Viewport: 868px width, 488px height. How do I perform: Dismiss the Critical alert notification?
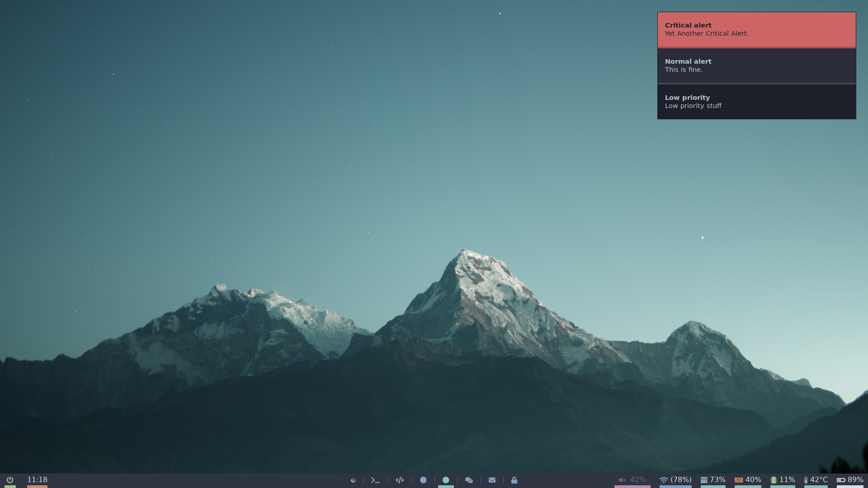756,29
